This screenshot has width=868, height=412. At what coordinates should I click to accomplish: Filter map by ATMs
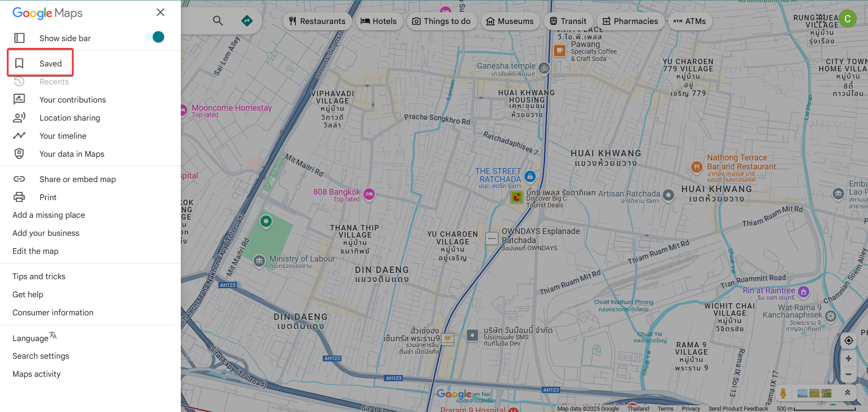coord(690,21)
